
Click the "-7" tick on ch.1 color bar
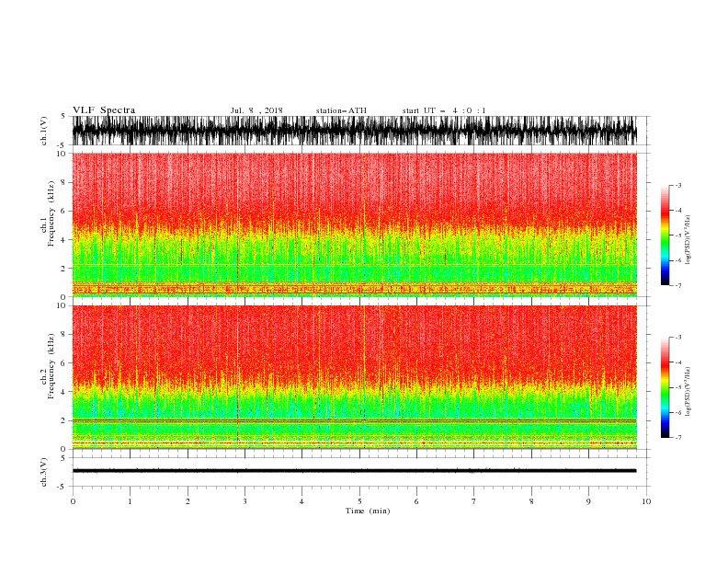tap(678, 285)
